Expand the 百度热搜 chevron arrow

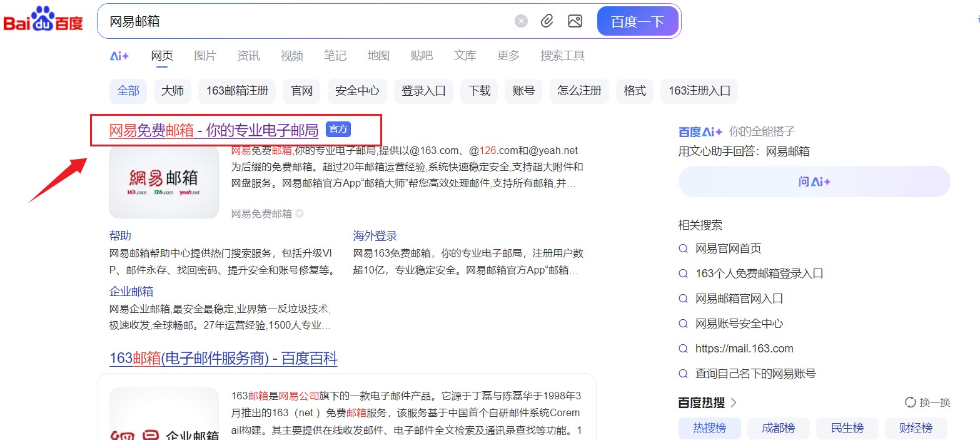point(734,402)
